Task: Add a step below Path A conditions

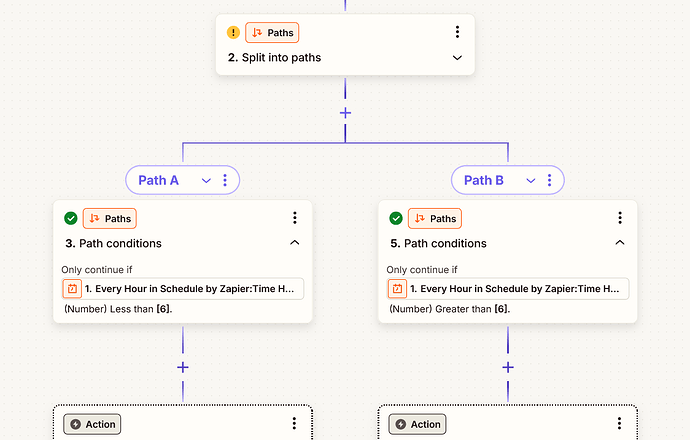Action: [182, 367]
